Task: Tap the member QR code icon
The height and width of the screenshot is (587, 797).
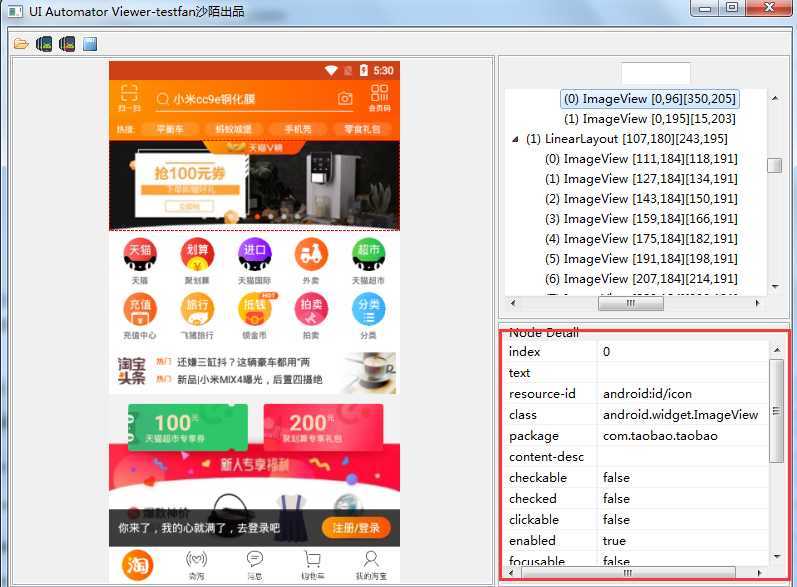Action: click(380, 97)
